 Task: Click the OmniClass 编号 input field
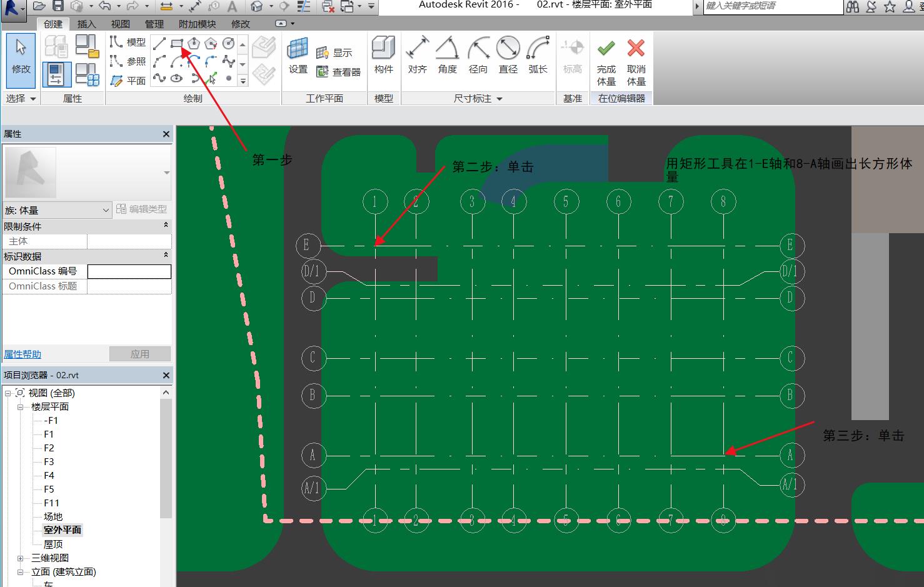[129, 271]
